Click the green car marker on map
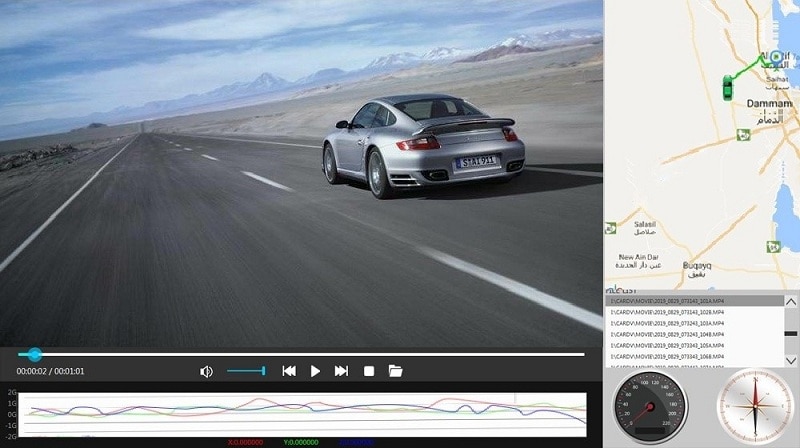Viewport: 800px width, 448px height. pos(727,90)
